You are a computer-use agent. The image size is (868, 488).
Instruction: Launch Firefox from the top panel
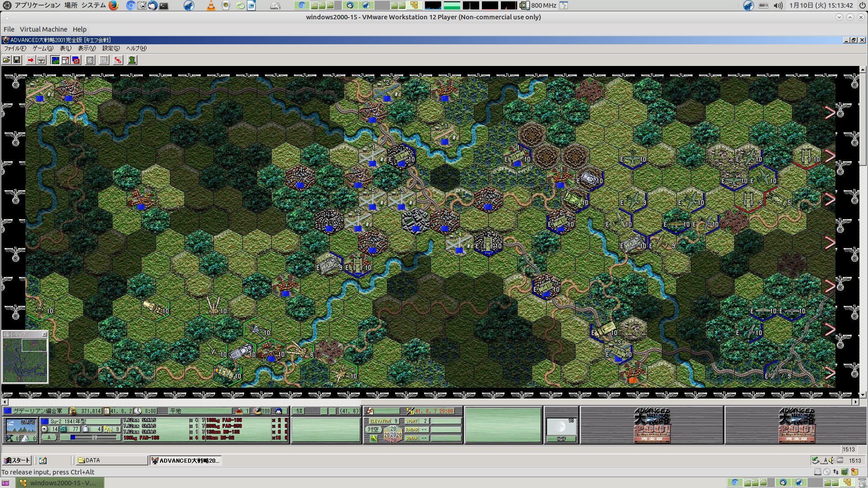113,5
